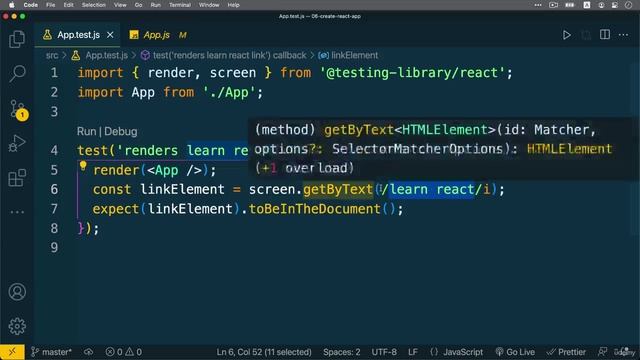640x360 pixels.
Task: Open linkElement breadcrumb item
Action: [x=354, y=56]
